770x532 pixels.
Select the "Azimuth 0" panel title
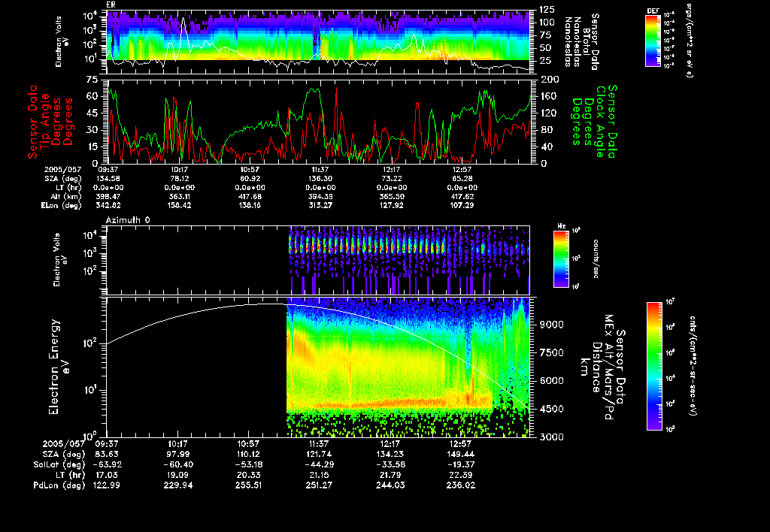(128, 220)
